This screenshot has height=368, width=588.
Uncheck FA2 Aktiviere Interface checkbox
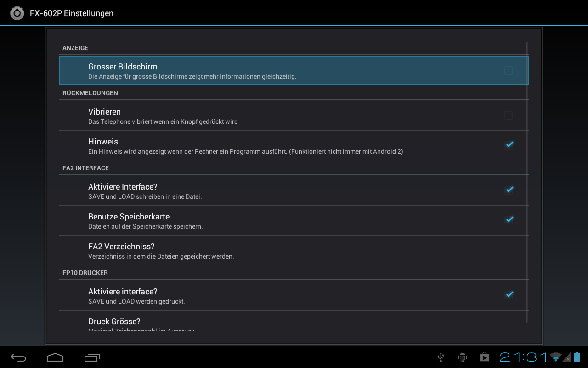tap(509, 190)
